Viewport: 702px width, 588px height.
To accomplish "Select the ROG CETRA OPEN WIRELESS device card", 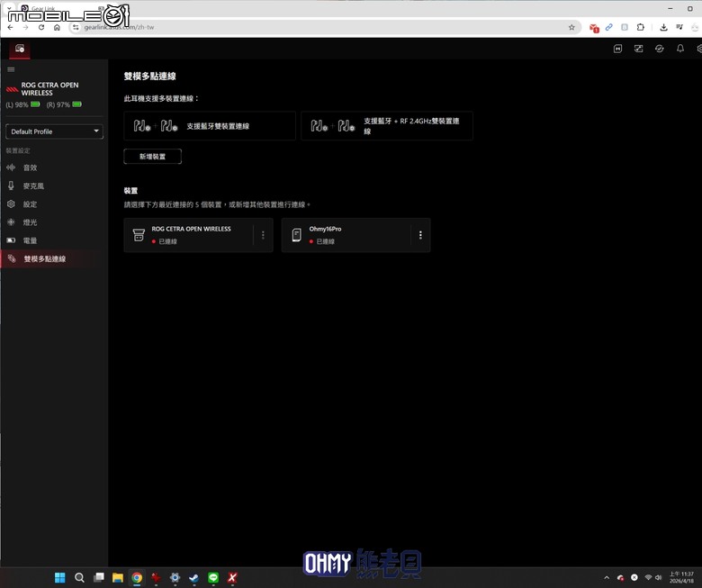I will click(198, 235).
